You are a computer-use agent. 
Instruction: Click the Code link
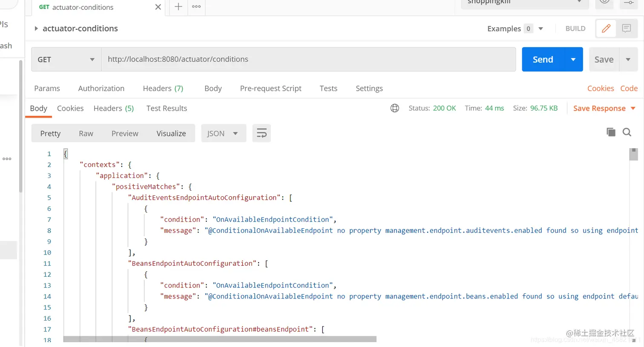(x=629, y=88)
